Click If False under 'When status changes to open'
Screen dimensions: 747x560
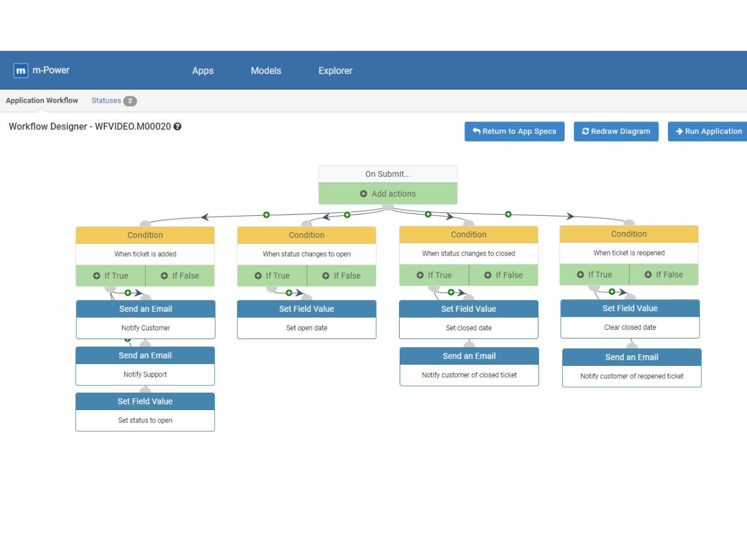pos(342,276)
